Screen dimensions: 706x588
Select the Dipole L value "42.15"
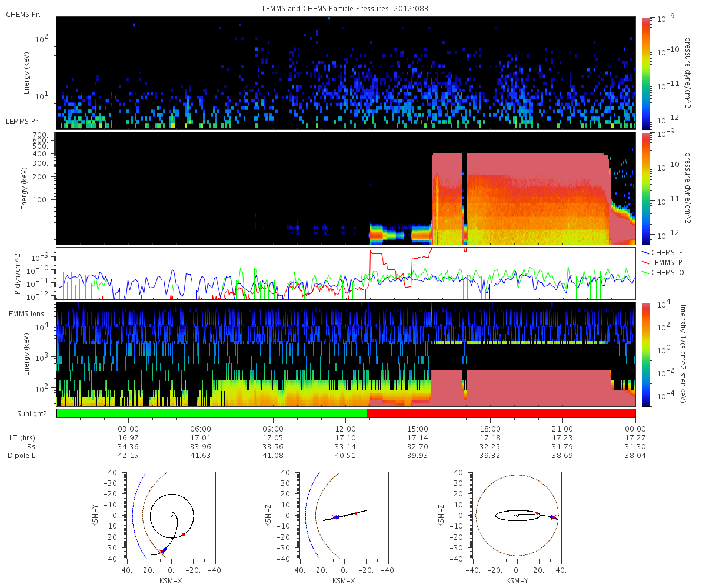[129, 456]
